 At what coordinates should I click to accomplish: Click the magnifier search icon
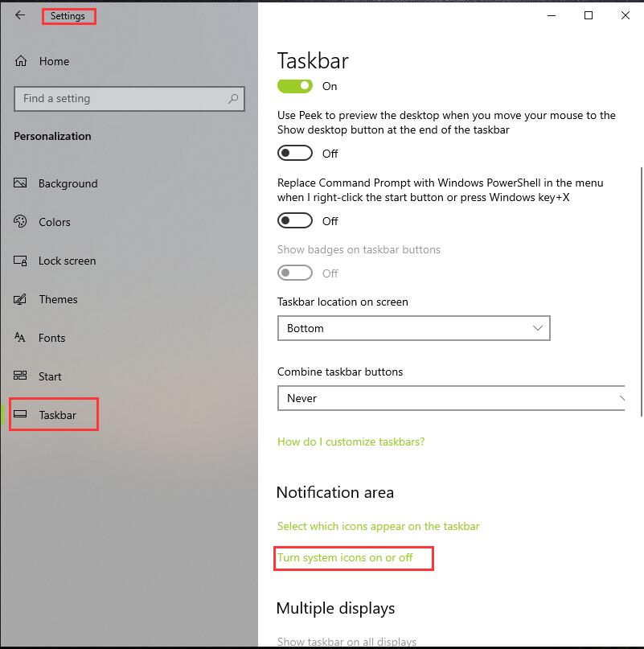(233, 98)
